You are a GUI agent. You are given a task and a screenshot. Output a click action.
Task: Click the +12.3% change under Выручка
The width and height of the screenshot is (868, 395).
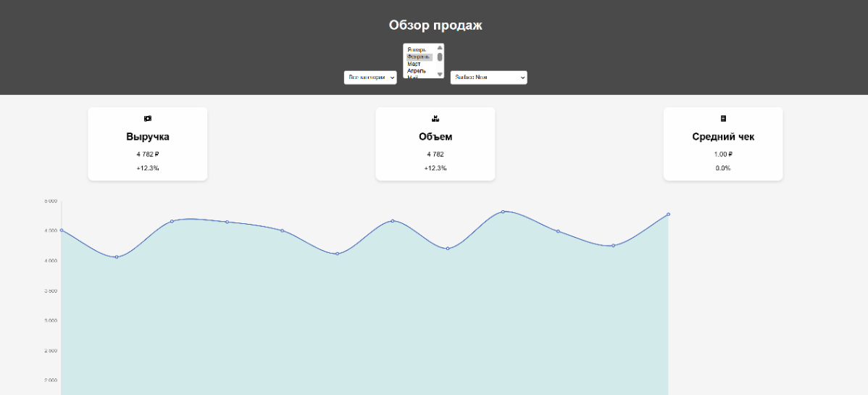(x=148, y=168)
